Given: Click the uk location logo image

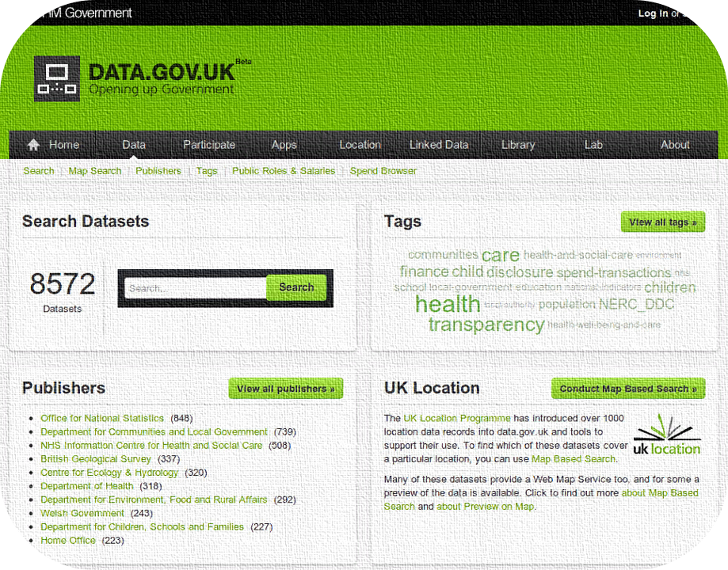Looking at the screenshot, I should pos(667,435).
